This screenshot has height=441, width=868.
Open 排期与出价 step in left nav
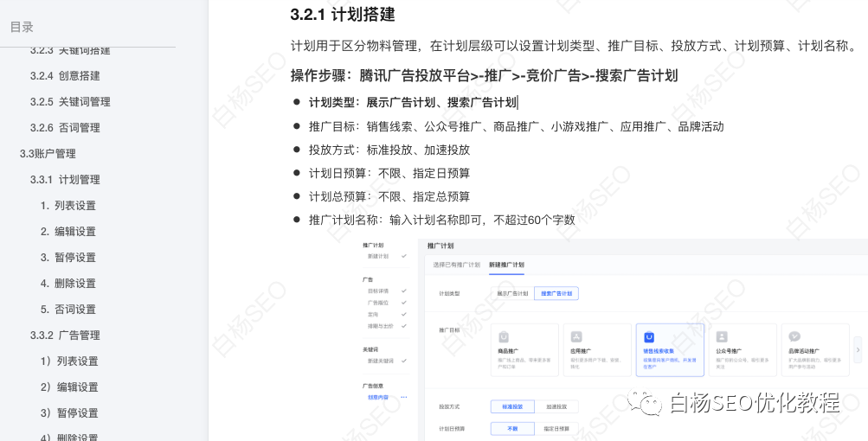click(380, 326)
